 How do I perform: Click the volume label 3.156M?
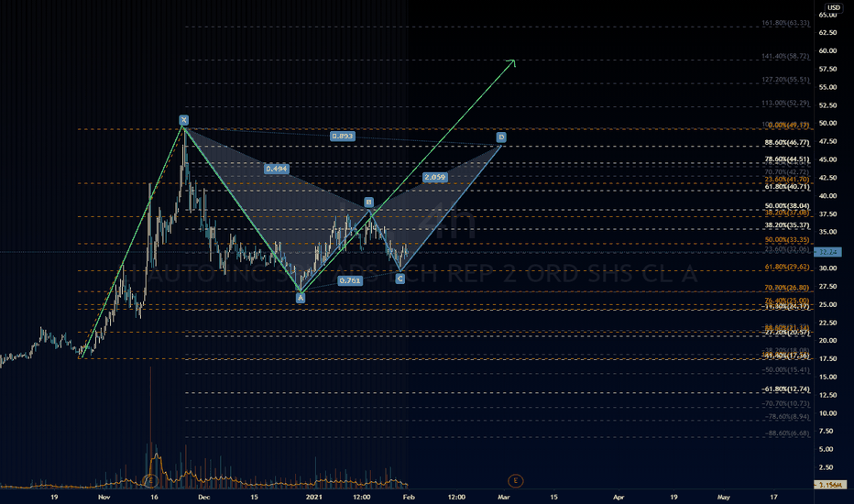[x=830, y=485]
